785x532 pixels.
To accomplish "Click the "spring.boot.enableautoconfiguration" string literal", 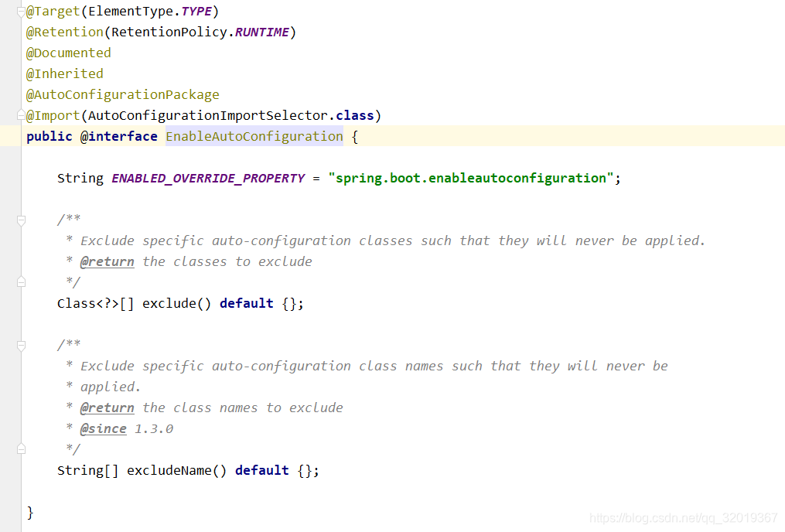I will (470, 178).
